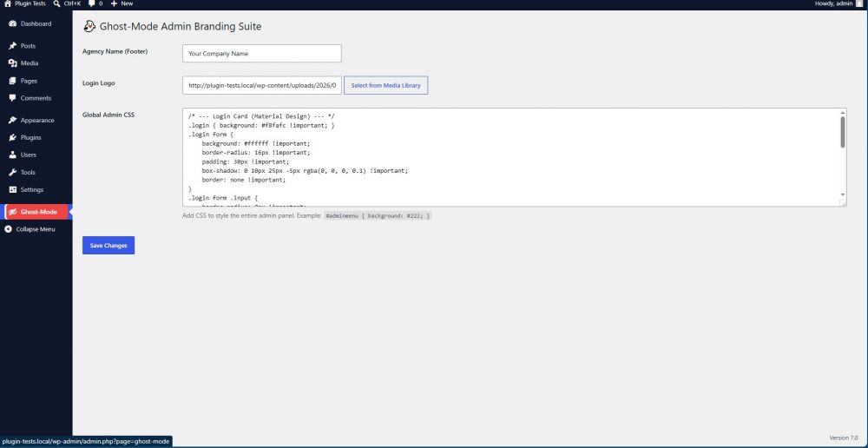Click the Media icon in sidebar
The width and height of the screenshot is (868, 448).
tap(13, 63)
